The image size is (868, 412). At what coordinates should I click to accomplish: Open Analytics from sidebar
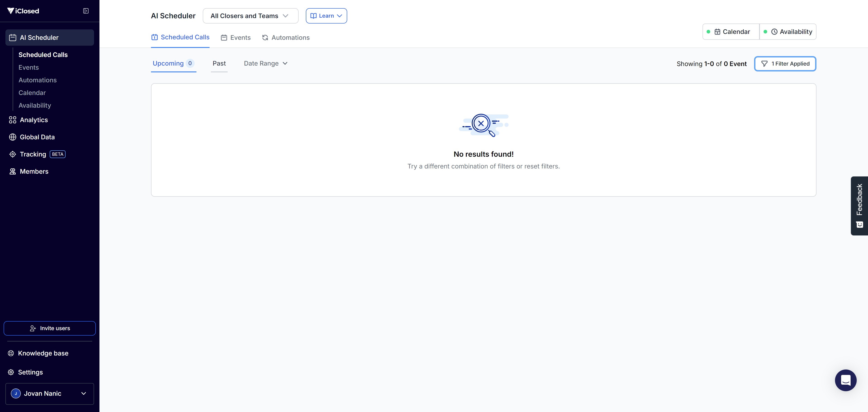point(34,120)
